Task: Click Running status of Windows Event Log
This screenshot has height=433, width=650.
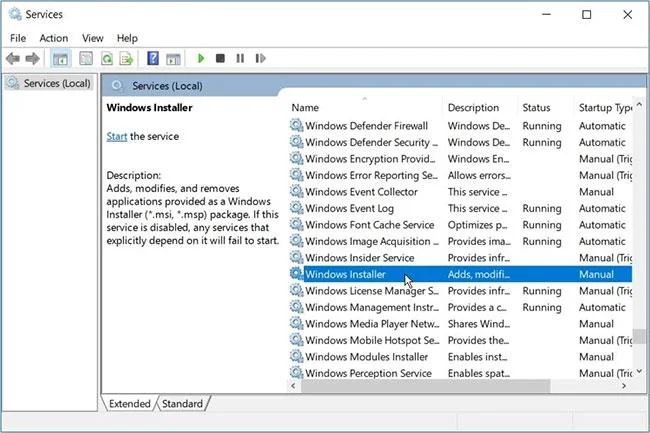Action: [x=542, y=208]
